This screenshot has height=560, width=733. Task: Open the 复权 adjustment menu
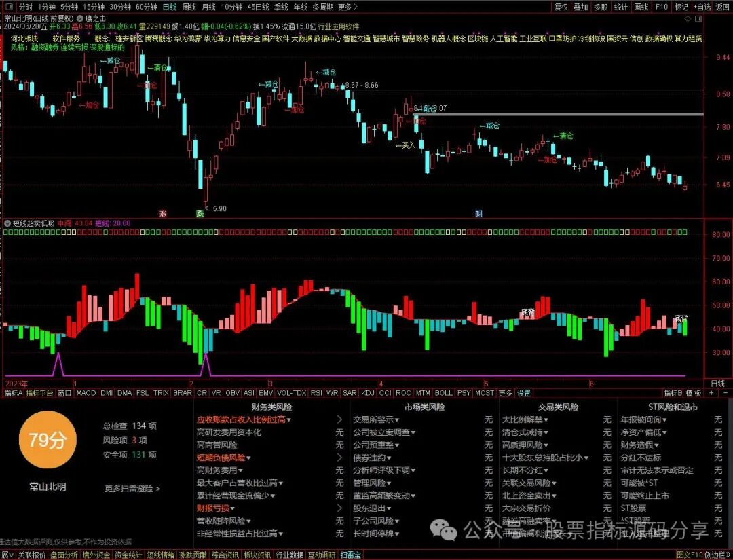coord(561,7)
